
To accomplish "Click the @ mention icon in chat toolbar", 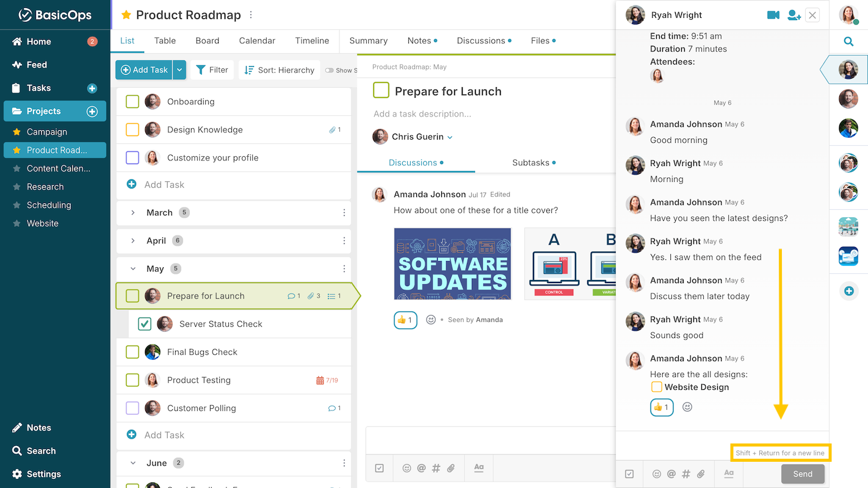I will [671, 474].
